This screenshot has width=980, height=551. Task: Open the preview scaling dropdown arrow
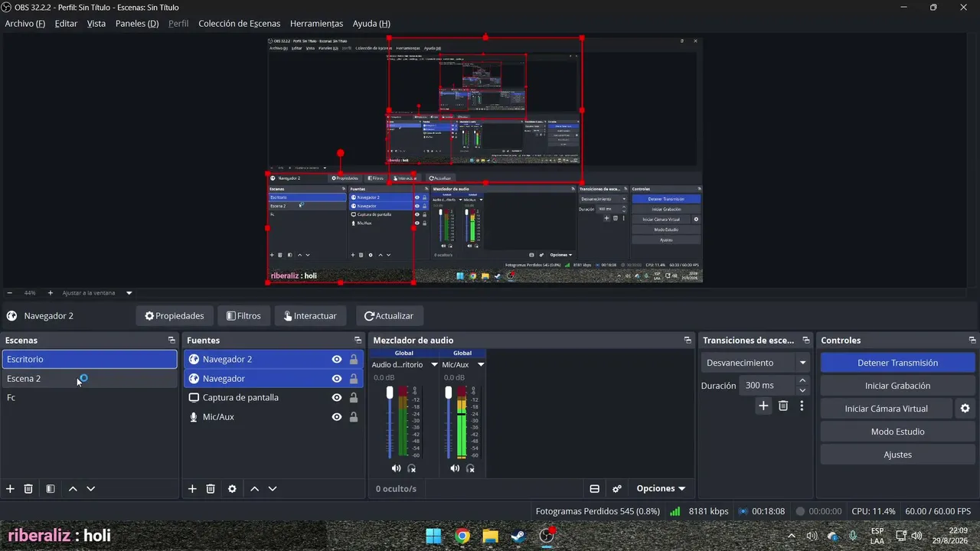(129, 293)
